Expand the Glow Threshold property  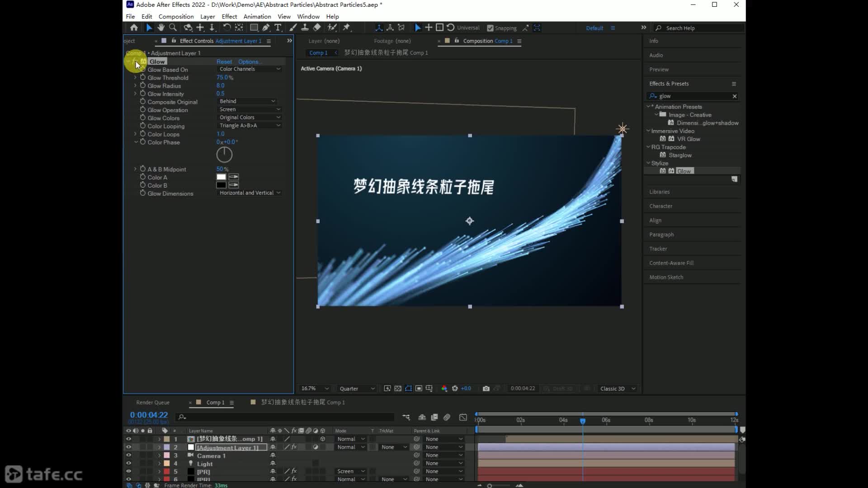(135, 78)
